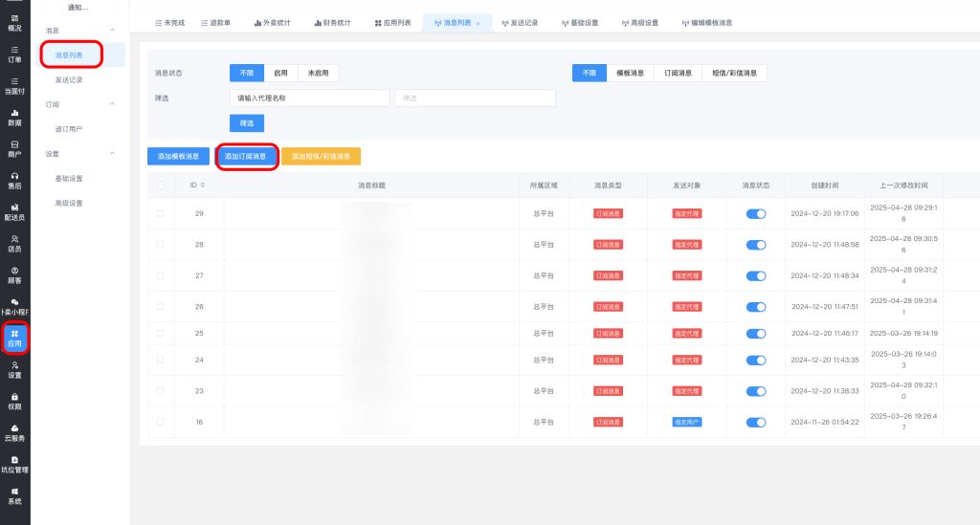The width and height of the screenshot is (980, 525).
Task: Disable the status switch for ID 16
Action: [x=756, y=422]
